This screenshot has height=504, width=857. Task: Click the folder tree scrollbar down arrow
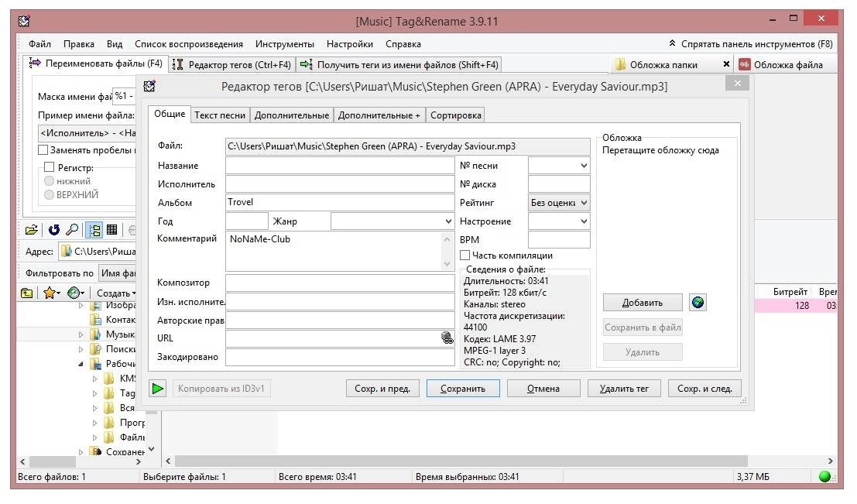point(152,449)
